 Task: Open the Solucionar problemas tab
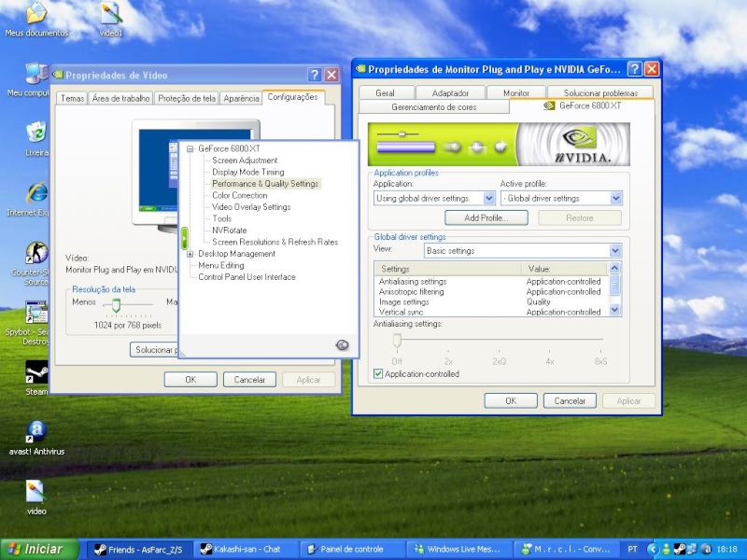[x=600, y=92]
